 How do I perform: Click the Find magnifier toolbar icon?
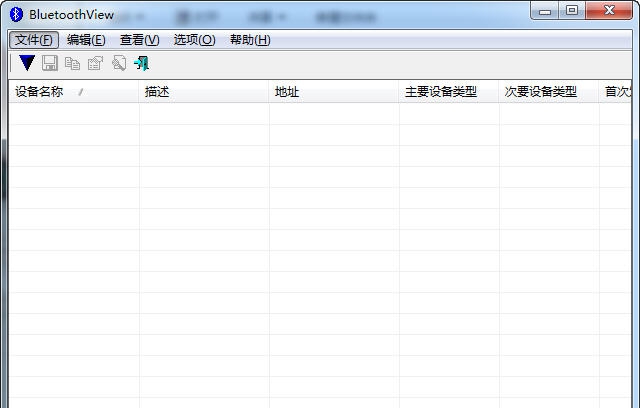click(119, 63)
